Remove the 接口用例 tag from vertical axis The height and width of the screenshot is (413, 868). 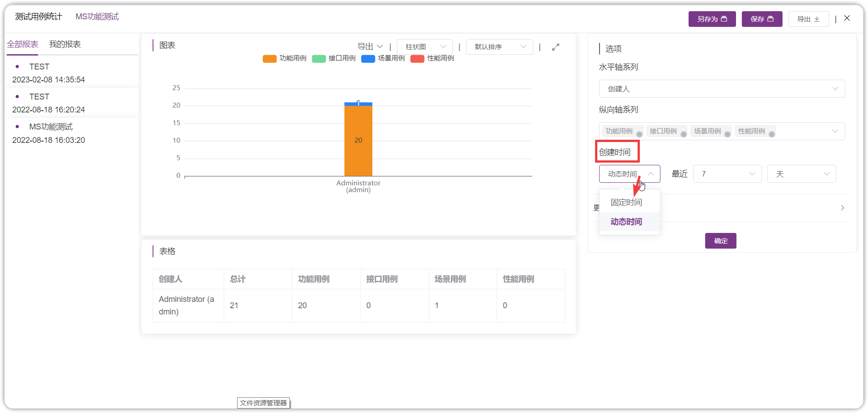coord(684,134)
